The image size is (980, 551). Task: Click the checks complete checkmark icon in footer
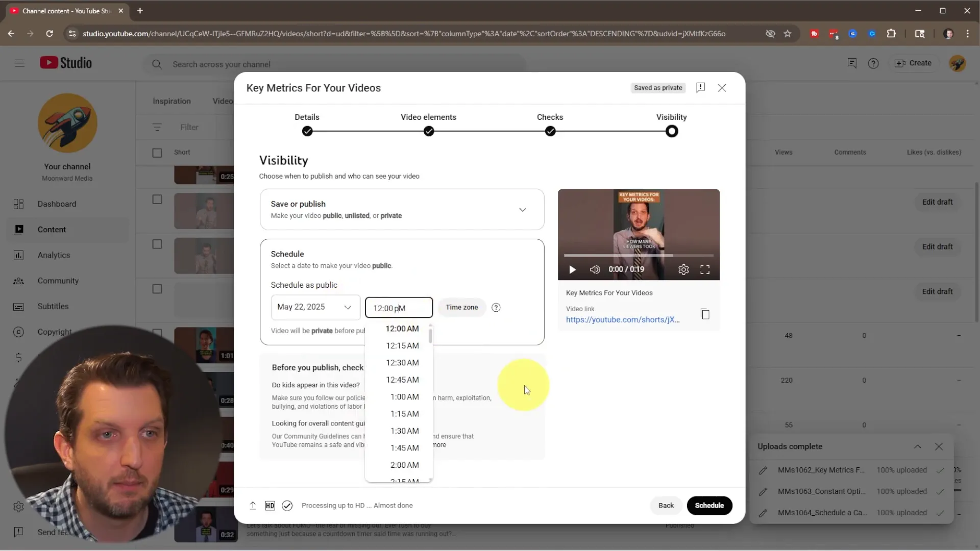287,506
